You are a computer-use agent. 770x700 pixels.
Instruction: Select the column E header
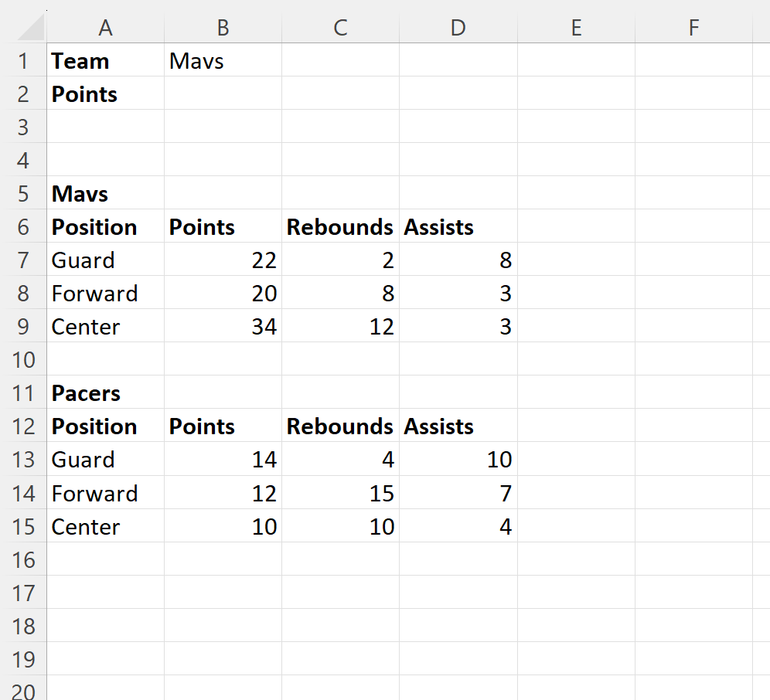pyautogui.click(x=576, y=28)
